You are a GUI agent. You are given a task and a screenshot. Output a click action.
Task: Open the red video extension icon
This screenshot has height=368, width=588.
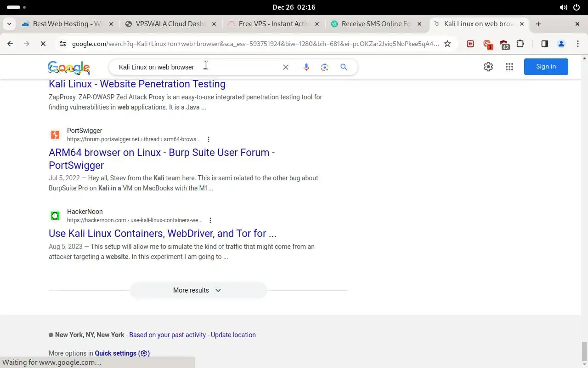tap(470, 44)
